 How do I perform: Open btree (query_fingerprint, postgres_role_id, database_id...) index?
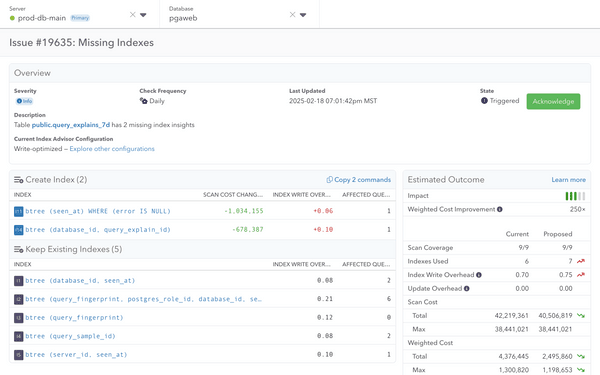tap(143, 299)
